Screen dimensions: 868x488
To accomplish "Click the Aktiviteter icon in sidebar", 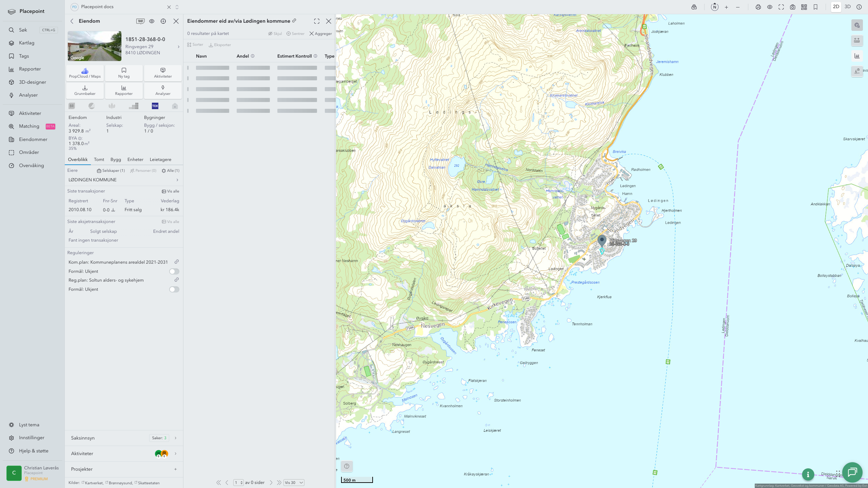I will coord(12,113).
